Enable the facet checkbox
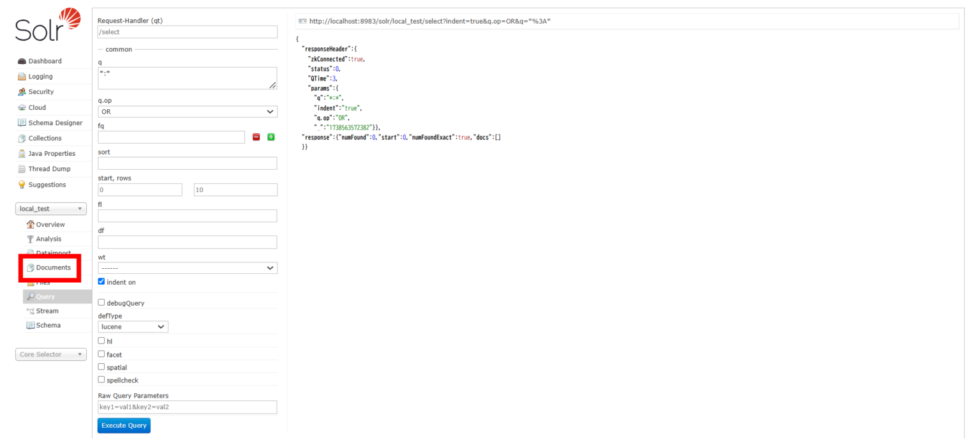This screenshot has width=980, height=445. [101, 354]
